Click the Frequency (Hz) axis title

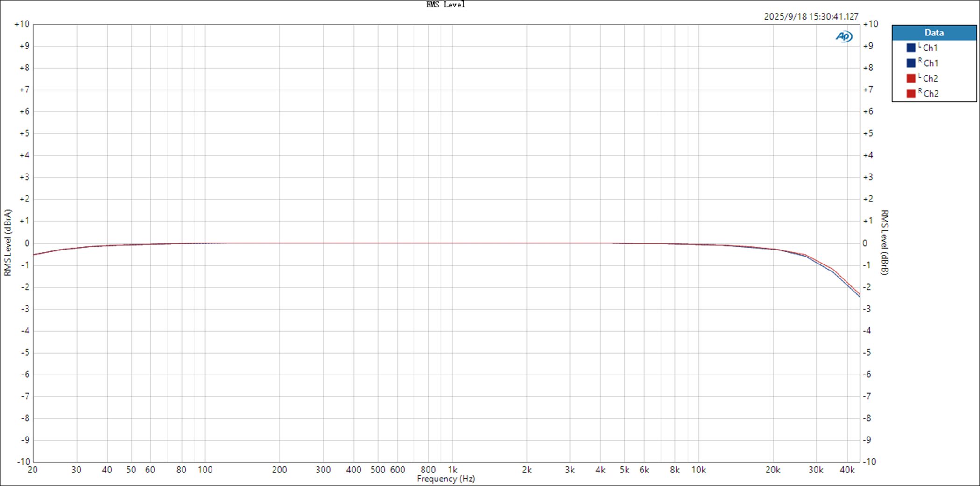(x=446, y=479)
